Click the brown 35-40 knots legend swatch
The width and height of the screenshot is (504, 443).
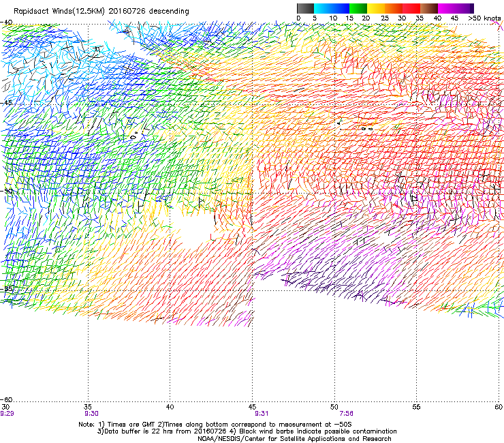pyautogui.click(x=429, y=8)
